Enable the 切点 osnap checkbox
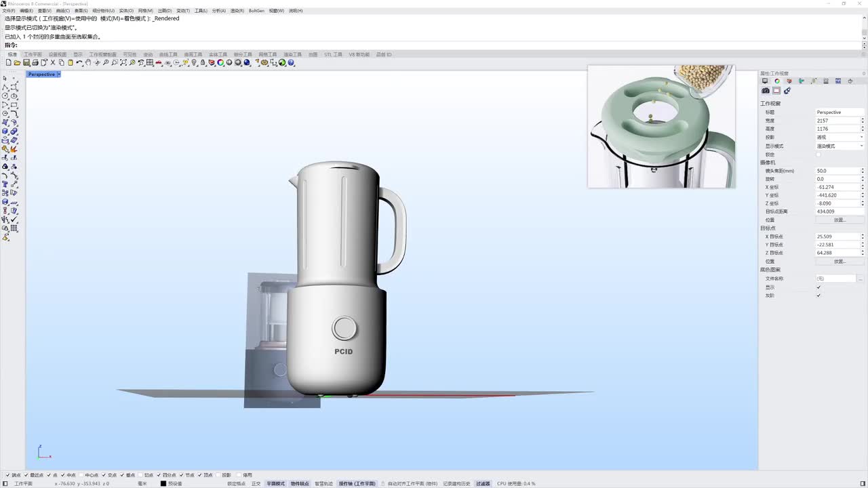 coord(140,475)
